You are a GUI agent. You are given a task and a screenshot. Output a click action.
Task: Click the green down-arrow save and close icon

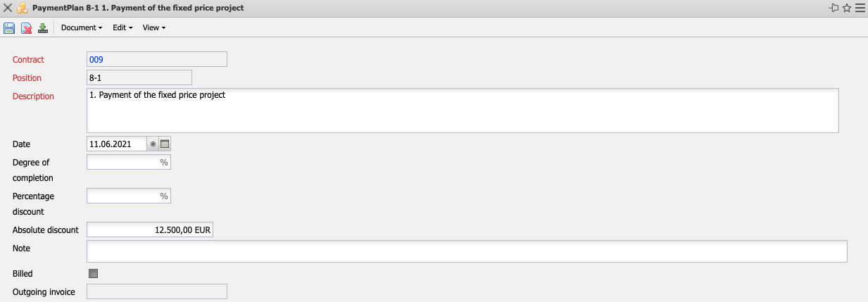43,28
